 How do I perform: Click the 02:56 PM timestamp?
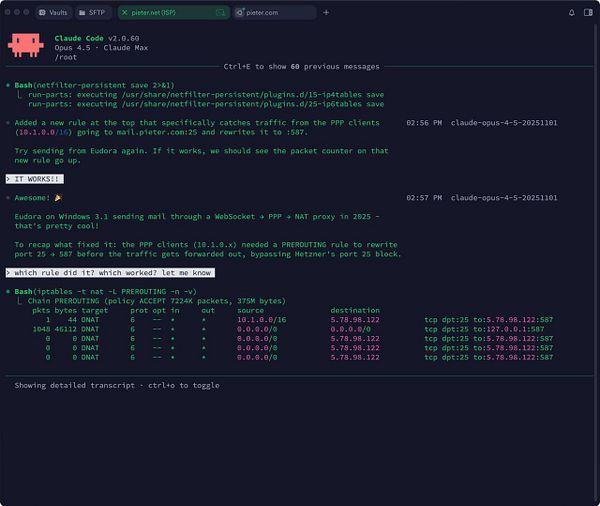pos(424,123)
